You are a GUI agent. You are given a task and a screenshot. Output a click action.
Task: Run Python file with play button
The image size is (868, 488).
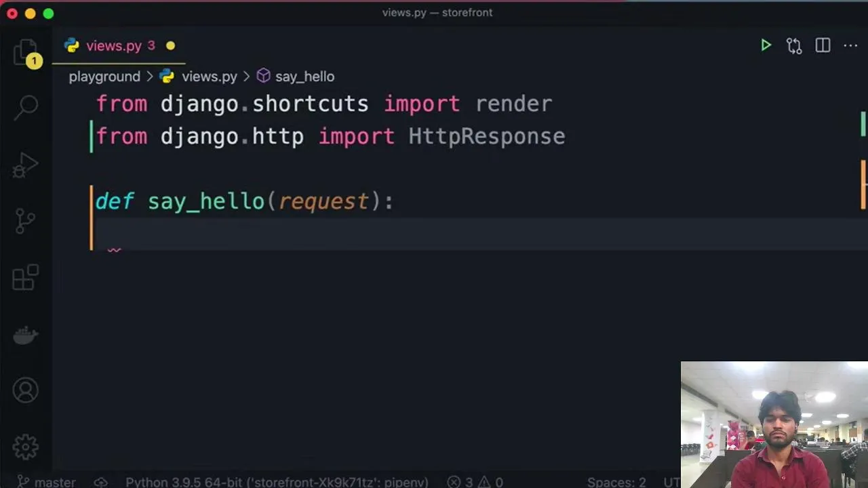(x=766, y=45)
